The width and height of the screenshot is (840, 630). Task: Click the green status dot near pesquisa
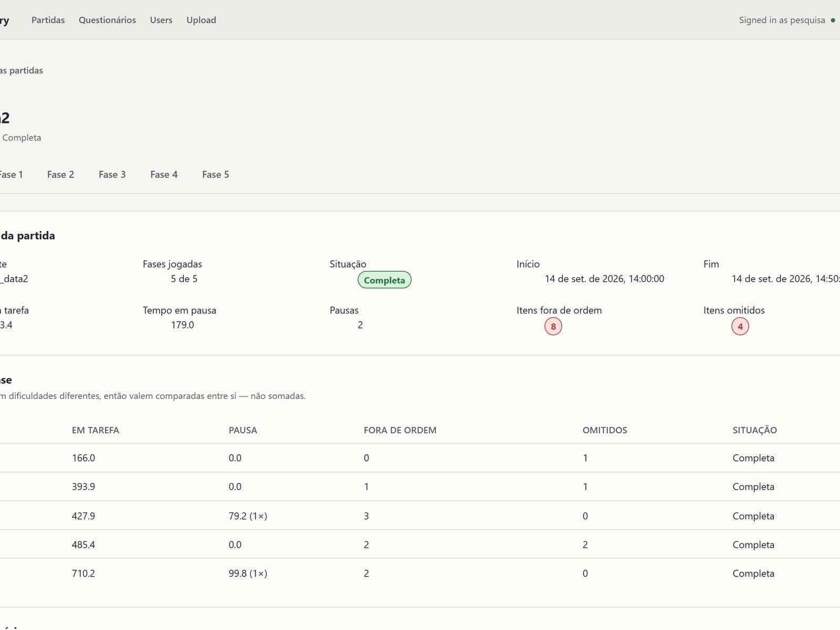833,20
